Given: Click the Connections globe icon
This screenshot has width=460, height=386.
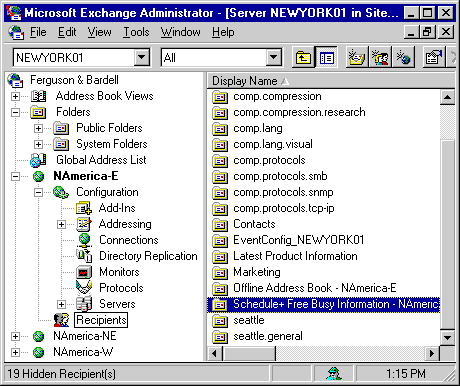Looking at the screenshot, I should pyautogui.click(x=84, y=240).
